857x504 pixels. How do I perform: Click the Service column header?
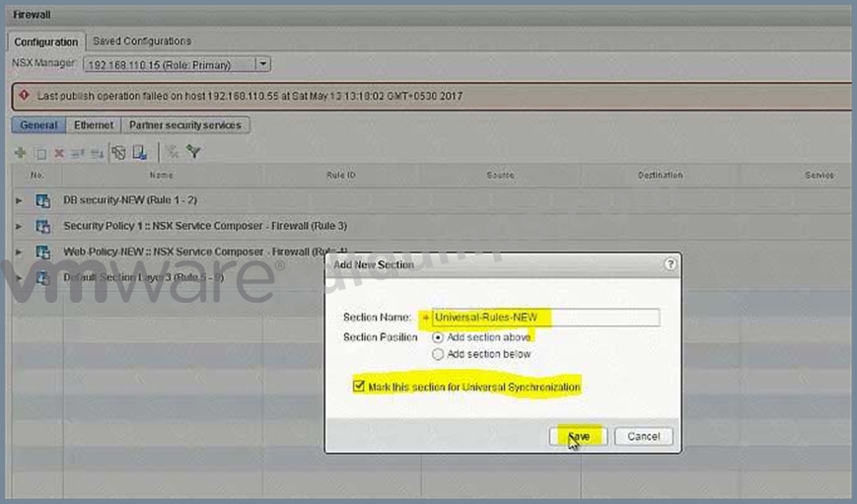click(819, 175)
